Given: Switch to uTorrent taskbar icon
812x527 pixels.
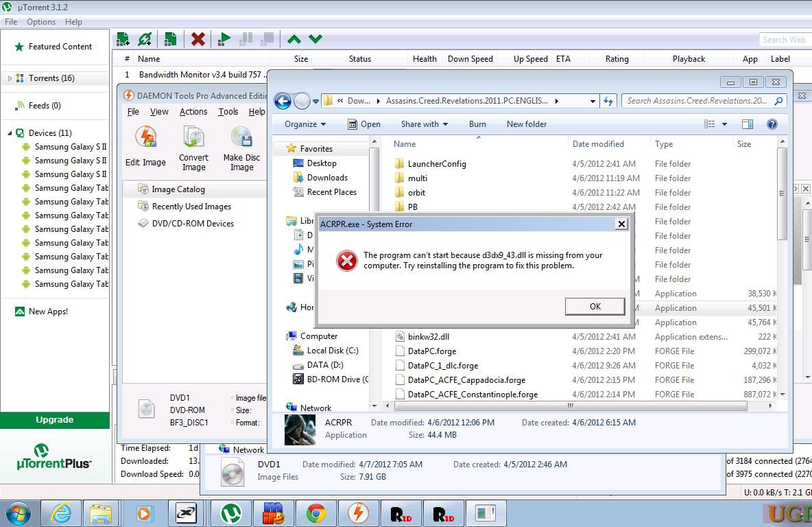Looking at the screenshot, I should click(231, 514).
